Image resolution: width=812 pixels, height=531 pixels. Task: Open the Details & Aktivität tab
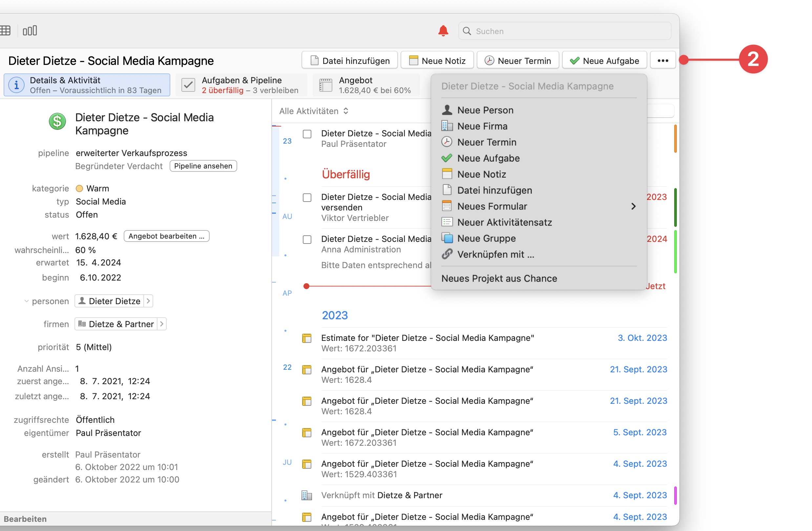[87, 85]
